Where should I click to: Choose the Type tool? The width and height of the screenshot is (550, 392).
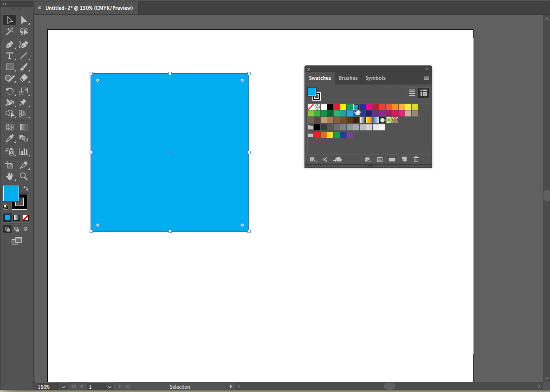pyautogui.click(x=9, y=56)
